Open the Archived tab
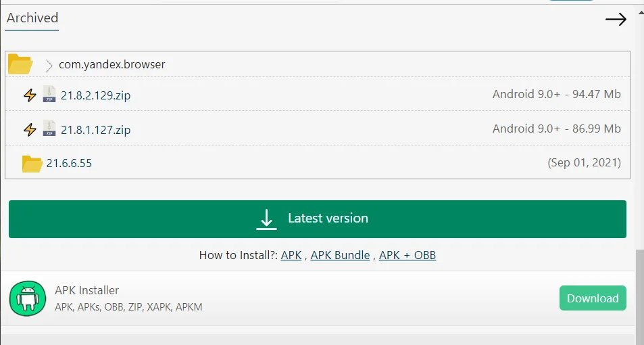Image resolution: width=644 pixels, height=345 pixels. point(32,18)
